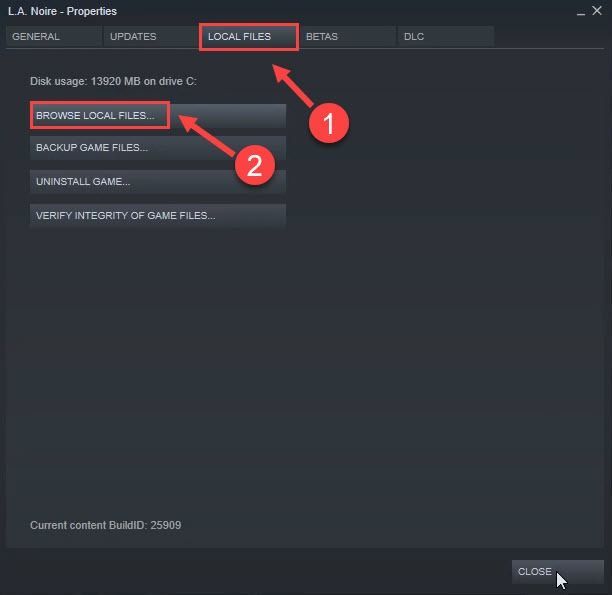
Task: Open the UPDATES tab
Action: point(151,37)
